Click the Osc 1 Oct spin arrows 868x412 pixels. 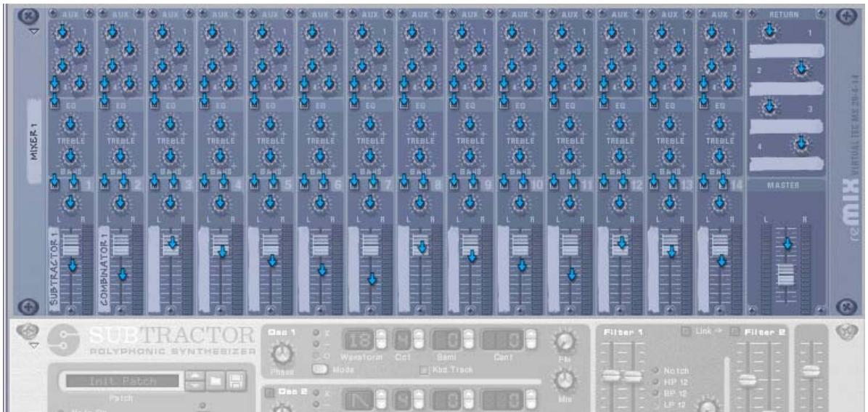click(x=419, y=337)
